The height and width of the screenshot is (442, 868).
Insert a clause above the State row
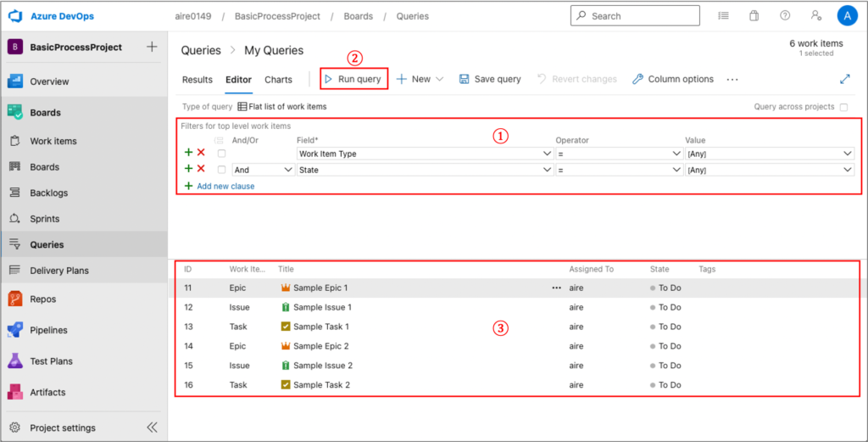[189, 169]
